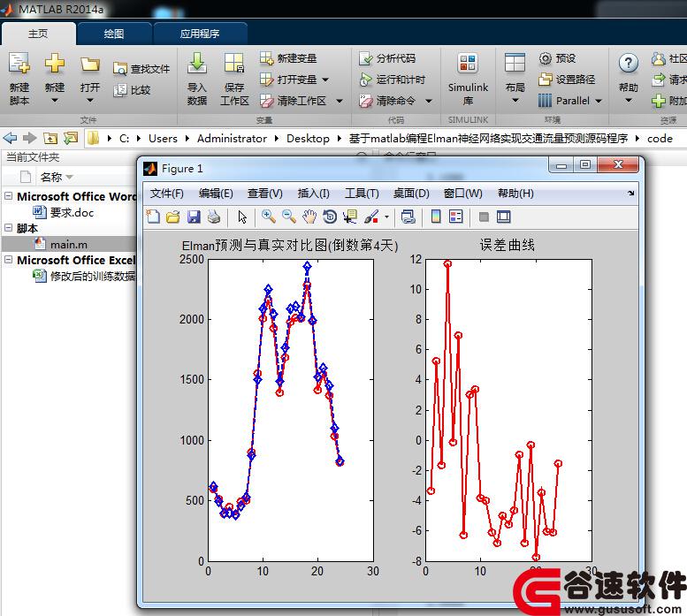The image size is (687, 616).
Task: Select the Pan hand tool
Action: pyautogui.click(x=309, y=217)
